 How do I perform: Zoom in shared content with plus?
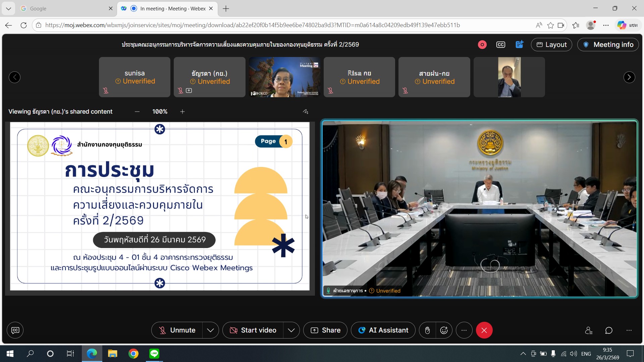182,112
